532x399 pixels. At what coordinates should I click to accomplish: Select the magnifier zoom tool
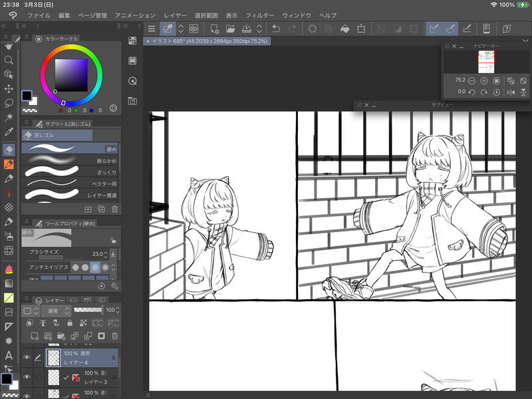click(x=9, y=60)
